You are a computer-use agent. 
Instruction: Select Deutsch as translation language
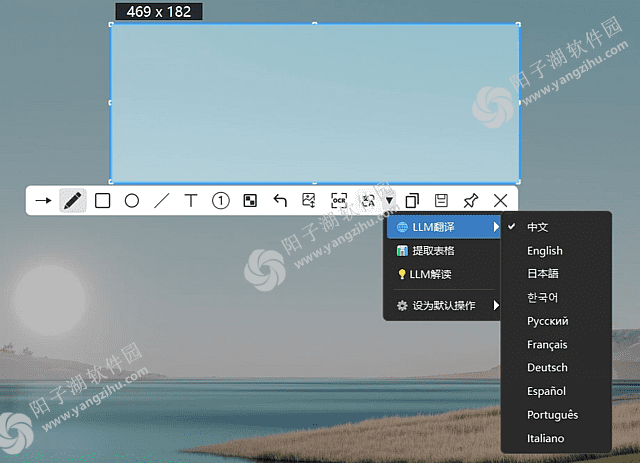pyautogui.click(x=556, y=367)
